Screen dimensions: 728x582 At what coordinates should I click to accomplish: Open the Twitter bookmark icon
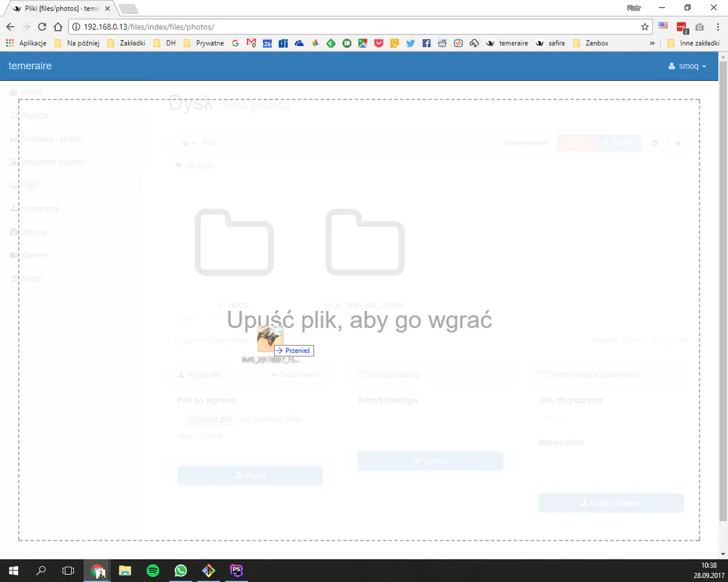click(411, 43)
